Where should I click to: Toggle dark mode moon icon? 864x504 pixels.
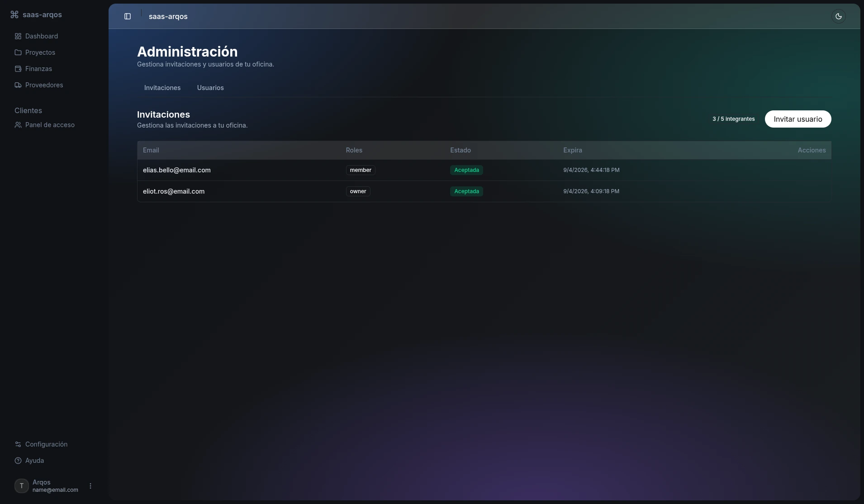point(839,16)
